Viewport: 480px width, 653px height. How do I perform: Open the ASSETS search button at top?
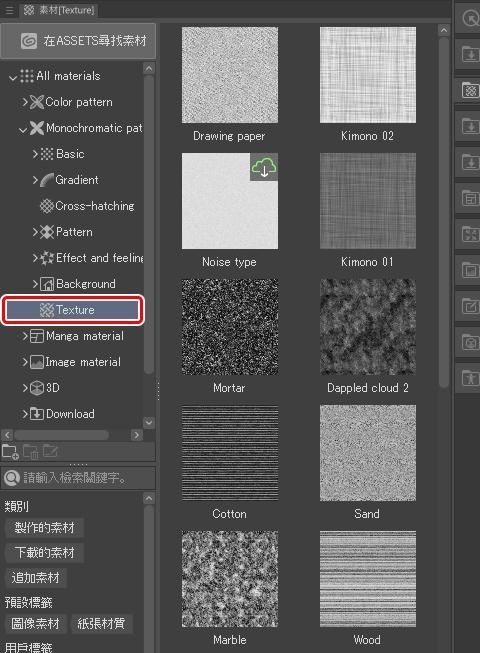pyautogui.click(x=78, y=41)
